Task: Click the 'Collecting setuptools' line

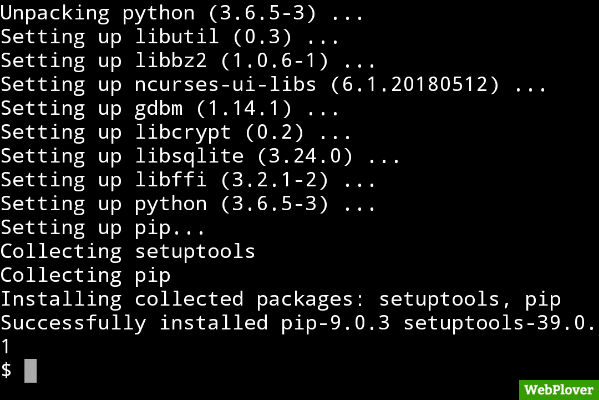Action: (x=128, y=251)
